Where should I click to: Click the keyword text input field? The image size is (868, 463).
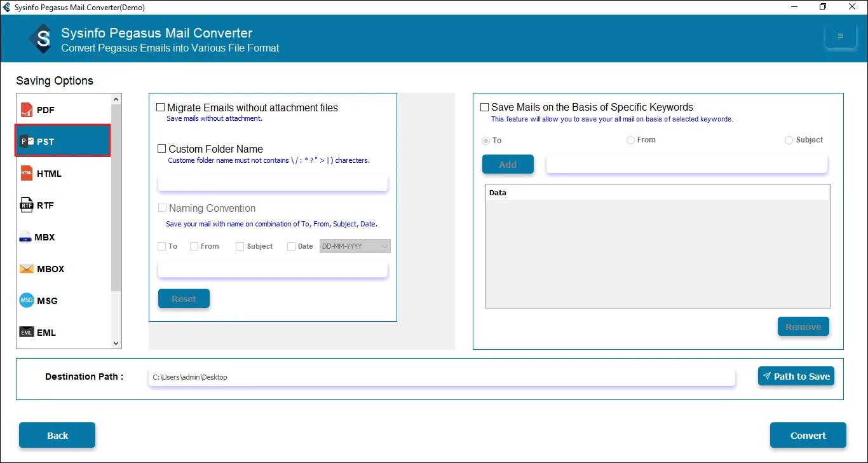coord(687,164)
